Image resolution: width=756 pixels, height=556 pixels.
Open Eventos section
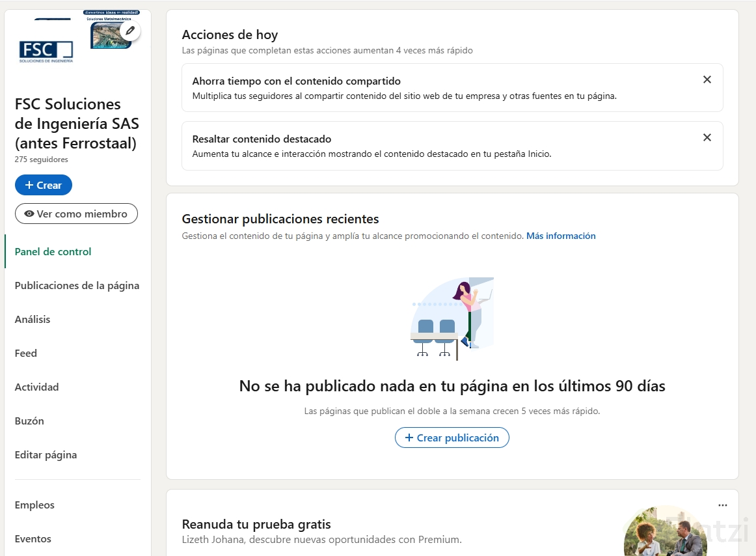pyautogui.click(x=33, y=538)
